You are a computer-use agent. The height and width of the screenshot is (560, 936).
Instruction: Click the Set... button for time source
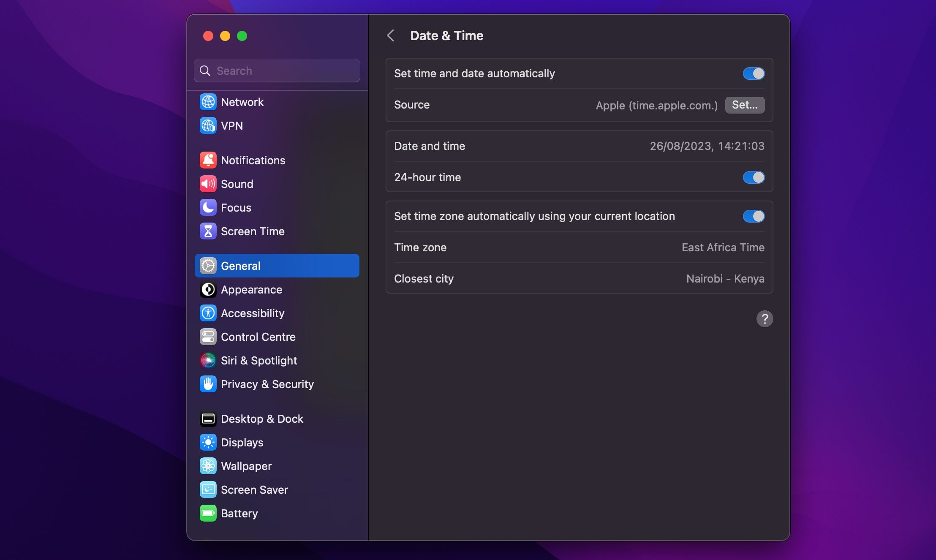[x=745, y=105]
